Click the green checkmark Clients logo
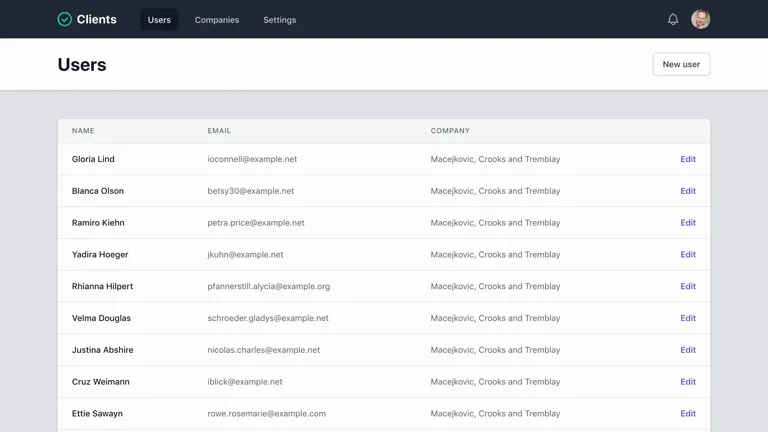 point(64,19)
